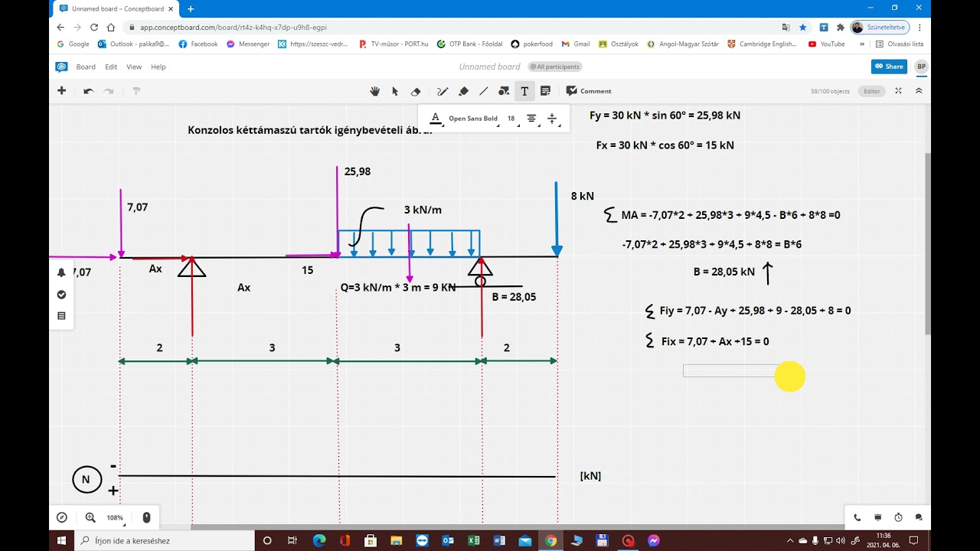The width and height of the screenshot is (980, 551).
Task: Open the text color picker
Action: click(x=436, y=119)
